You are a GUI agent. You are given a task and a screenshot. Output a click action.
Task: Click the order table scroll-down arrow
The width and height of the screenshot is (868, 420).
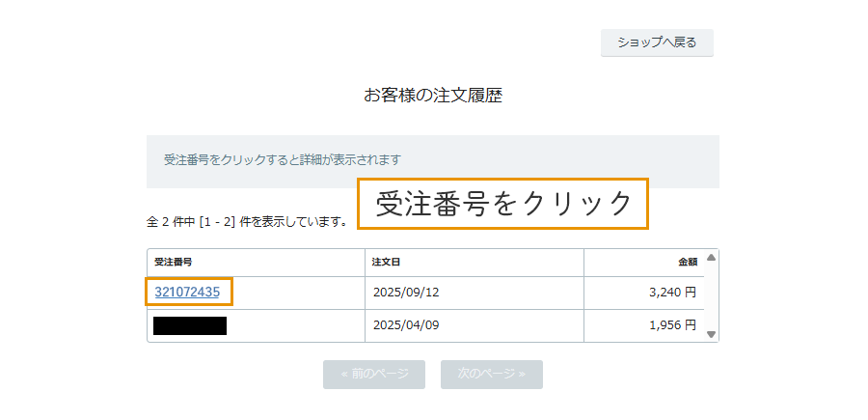click(x=712, y=334)
